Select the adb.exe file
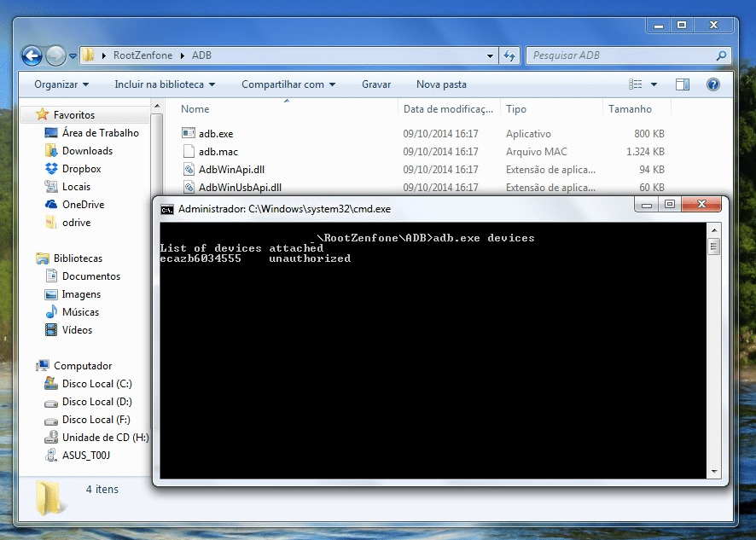 coord(215,134)
